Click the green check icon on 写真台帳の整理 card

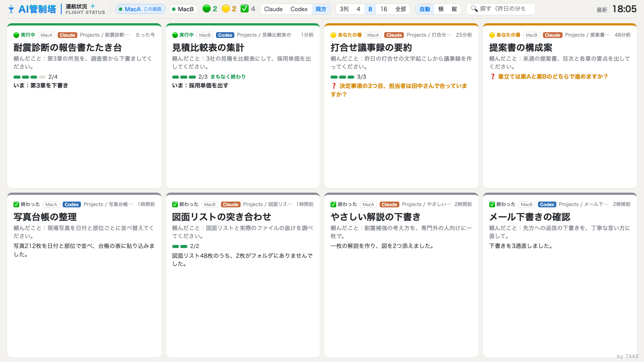[x=17, y=204]
